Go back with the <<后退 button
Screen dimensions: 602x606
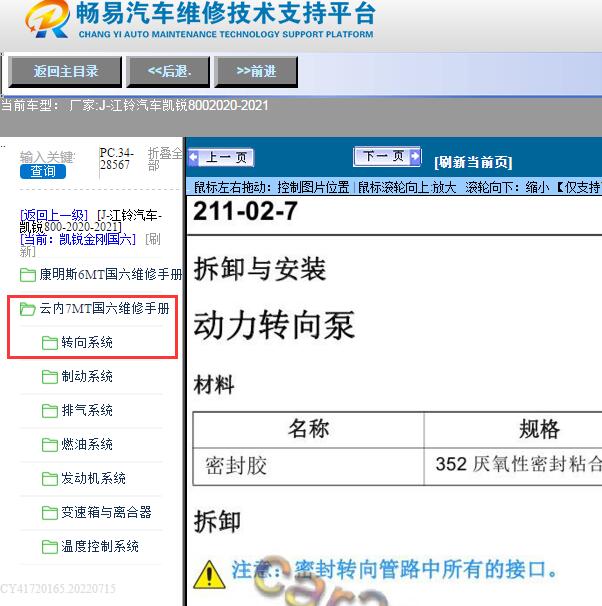(168, 71)
